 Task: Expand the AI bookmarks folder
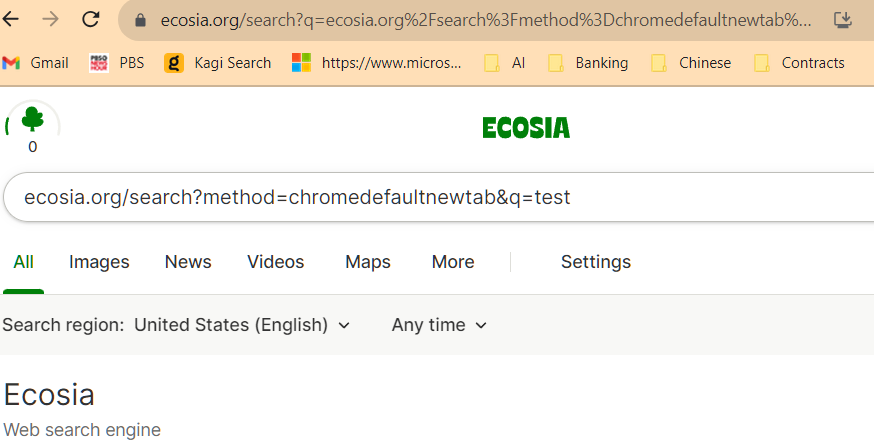coord(505,63)
